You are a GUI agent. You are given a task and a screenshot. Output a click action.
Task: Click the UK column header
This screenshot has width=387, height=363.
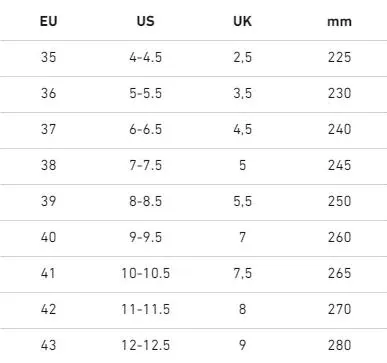242,21
